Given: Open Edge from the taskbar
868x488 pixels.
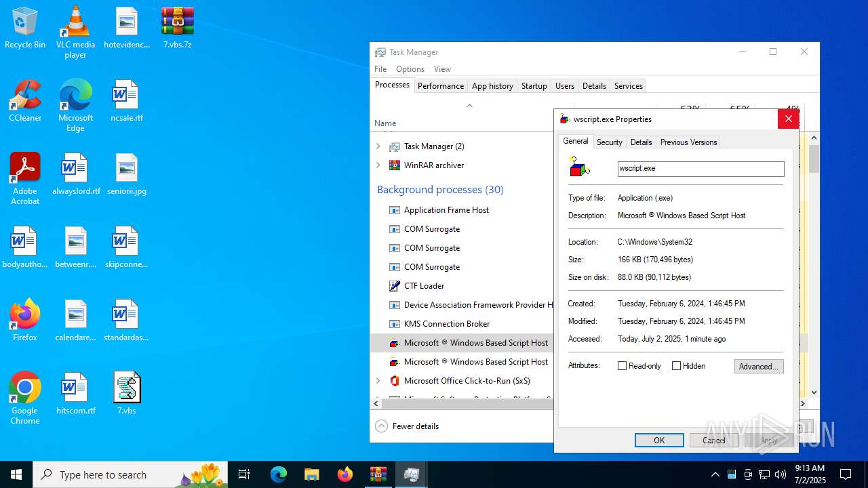Looking at the screenshot, I should (279, 474).
